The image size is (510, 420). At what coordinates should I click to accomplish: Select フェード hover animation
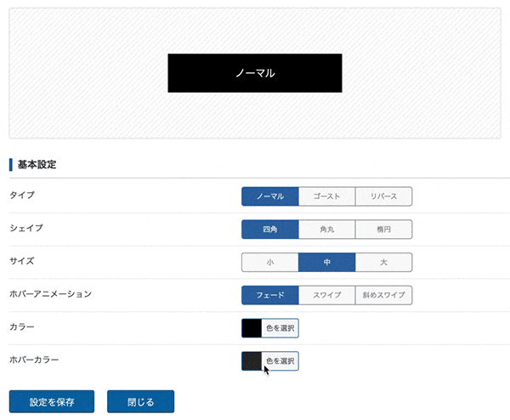click(270, 295)
